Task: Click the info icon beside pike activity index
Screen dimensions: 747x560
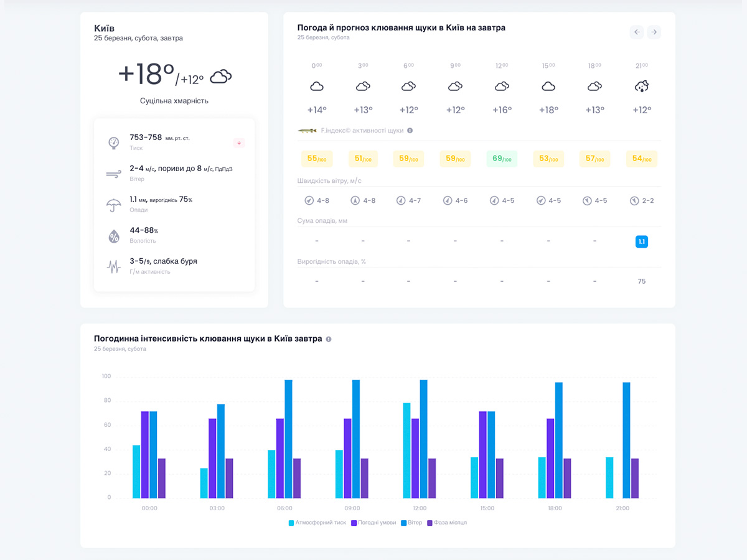Action: click(x=410, y=131)
